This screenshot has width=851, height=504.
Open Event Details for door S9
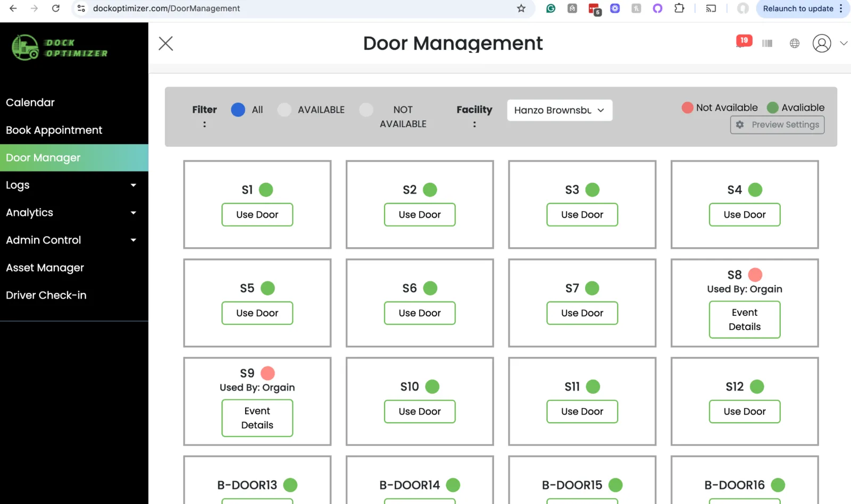coord(257,418)
